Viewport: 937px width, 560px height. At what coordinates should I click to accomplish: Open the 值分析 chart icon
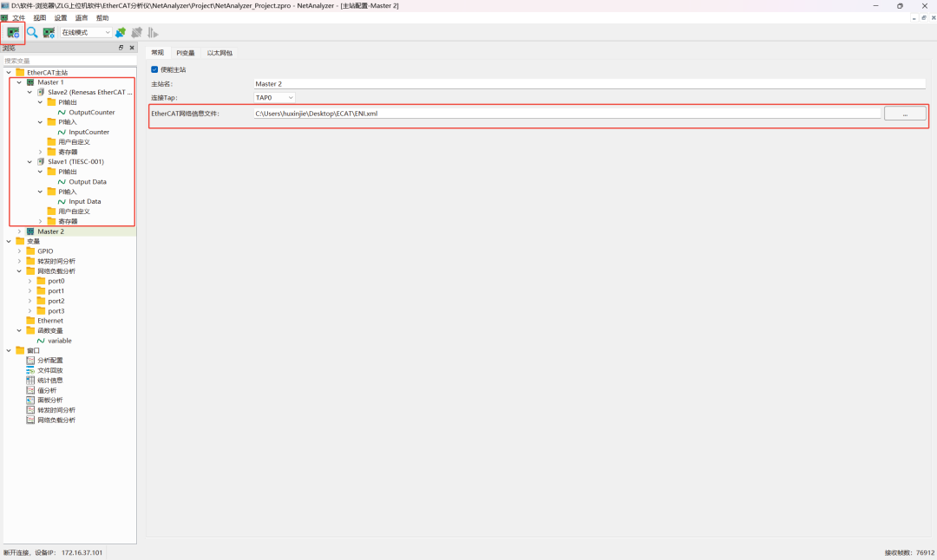click(x=30, y=390)
